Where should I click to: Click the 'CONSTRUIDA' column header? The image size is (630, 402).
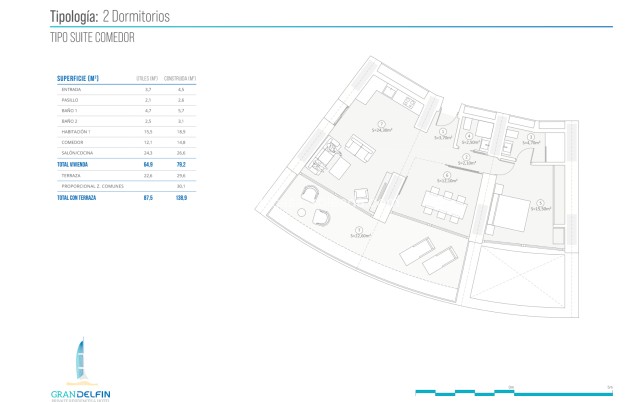coord(180,79)
